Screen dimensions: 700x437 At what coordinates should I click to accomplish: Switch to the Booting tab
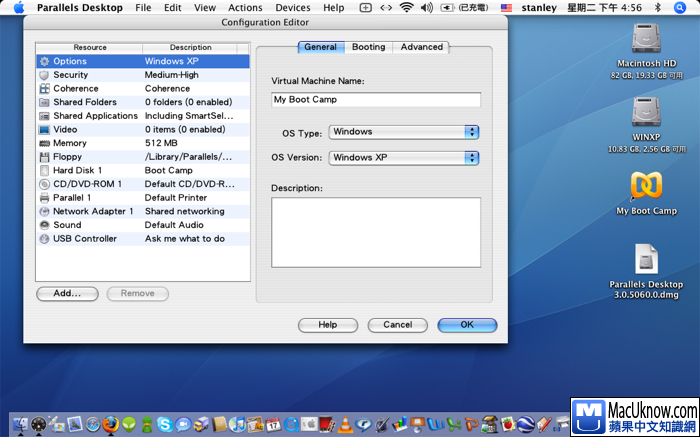coord(368,47)
